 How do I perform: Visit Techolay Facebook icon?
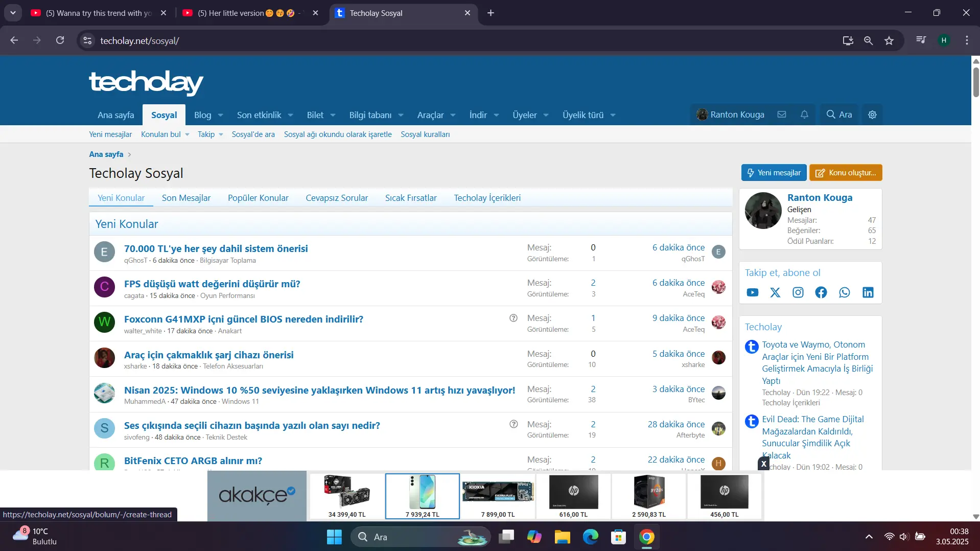[x=821, y=292]
